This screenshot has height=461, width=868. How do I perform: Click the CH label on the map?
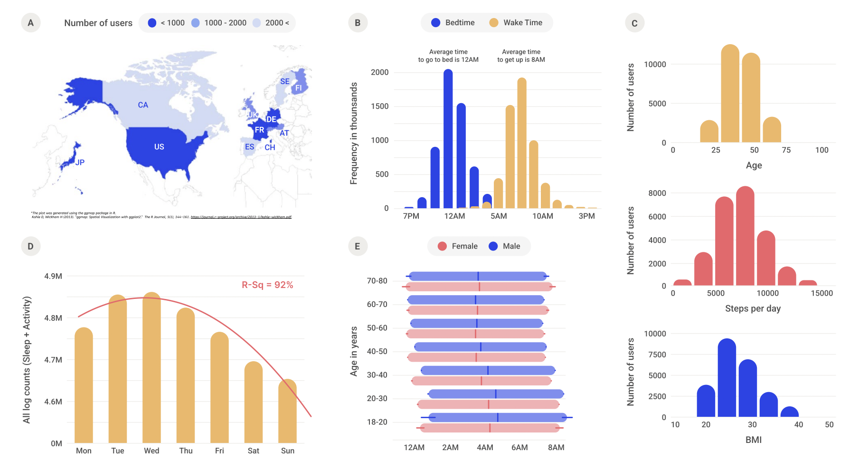point(270,147)
